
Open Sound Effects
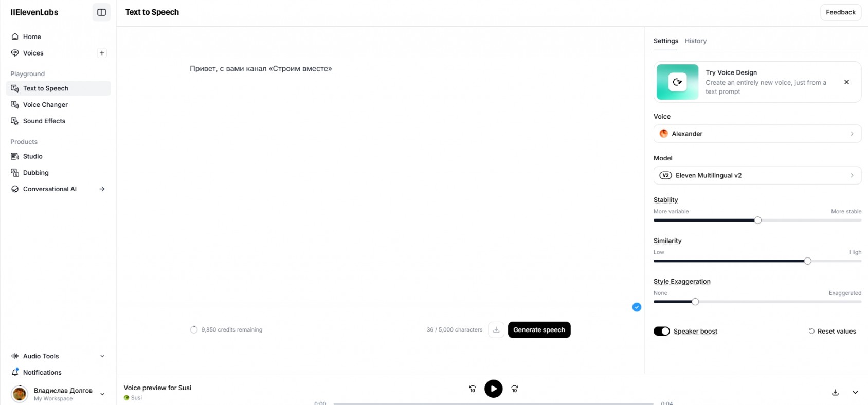point(58,121)
